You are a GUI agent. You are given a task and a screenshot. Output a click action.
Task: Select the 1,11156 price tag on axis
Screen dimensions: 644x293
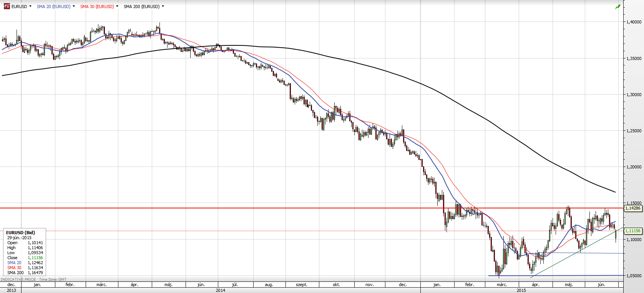tap(633, 231)
